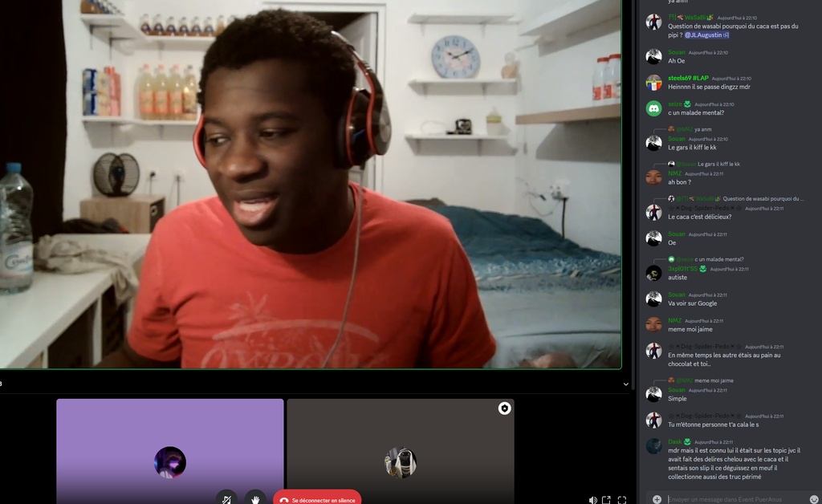Open seize's Discord logo avatar
The width and height of the screenshot is (822, 504).
coord(653,108)
